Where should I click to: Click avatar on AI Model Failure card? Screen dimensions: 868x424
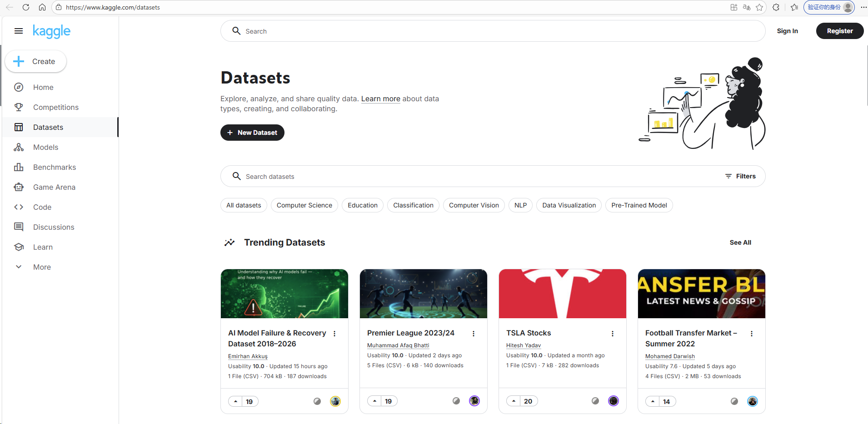(335, 401)
